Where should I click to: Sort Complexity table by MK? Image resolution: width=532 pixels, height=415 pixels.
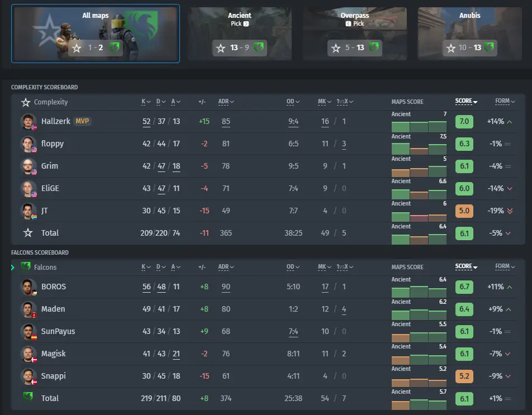point(324,102)
